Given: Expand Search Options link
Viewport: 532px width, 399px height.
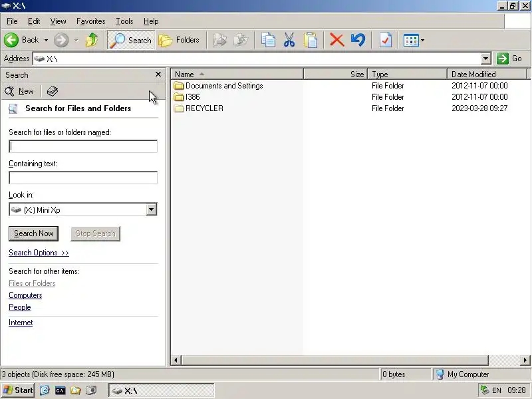Looking at the screenshot, I should tap(39, 253).
